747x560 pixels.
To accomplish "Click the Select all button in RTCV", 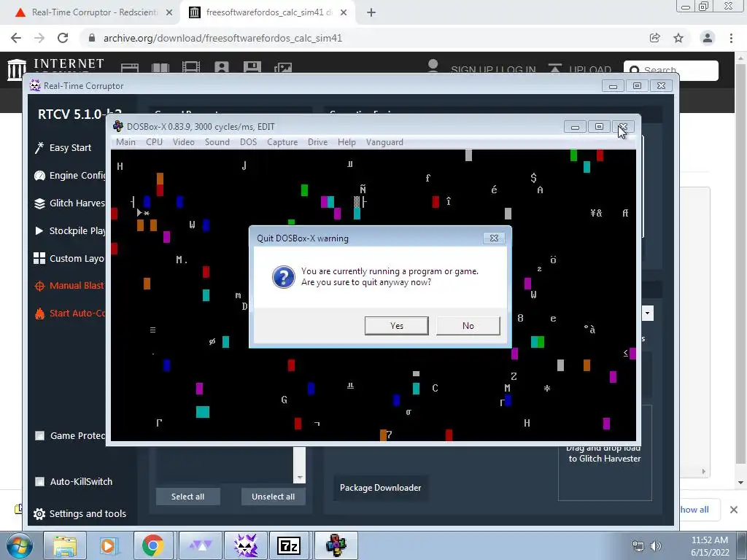I will (x=187, y=496).
